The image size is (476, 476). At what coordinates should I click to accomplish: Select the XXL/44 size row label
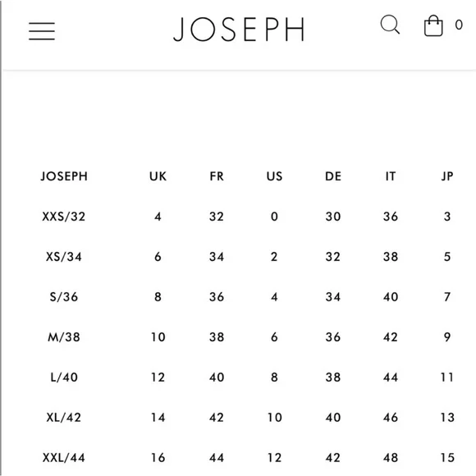[x=64, y=458]
